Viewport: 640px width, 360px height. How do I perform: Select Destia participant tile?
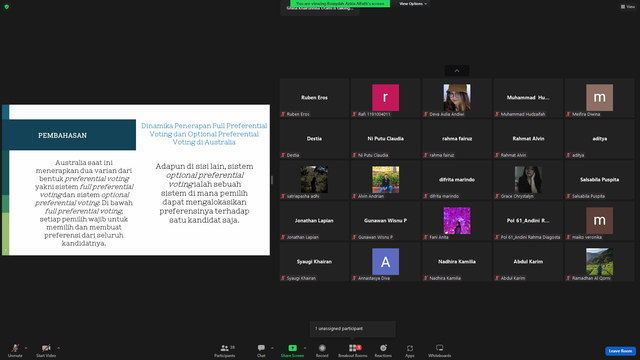tap(314, 139)
